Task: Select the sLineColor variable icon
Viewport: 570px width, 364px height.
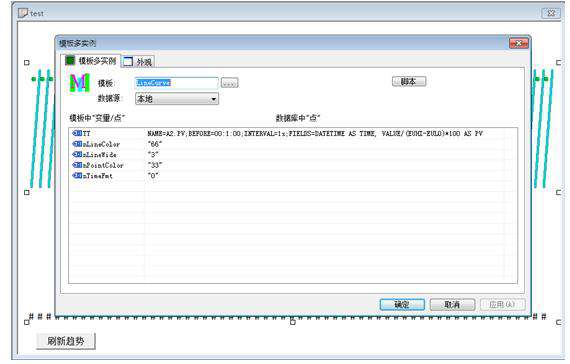Action: [x=77, y=144]
